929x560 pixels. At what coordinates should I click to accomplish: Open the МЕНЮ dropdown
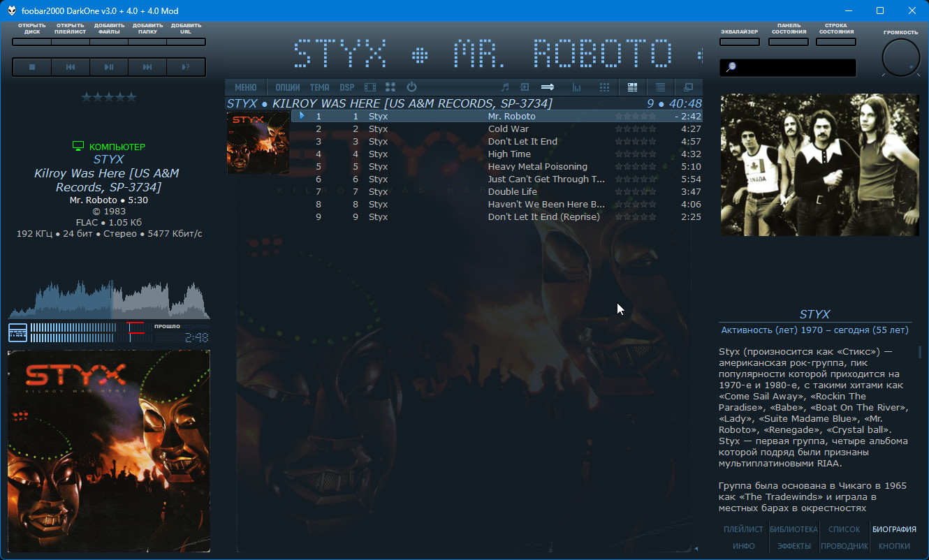click(245, 87)
